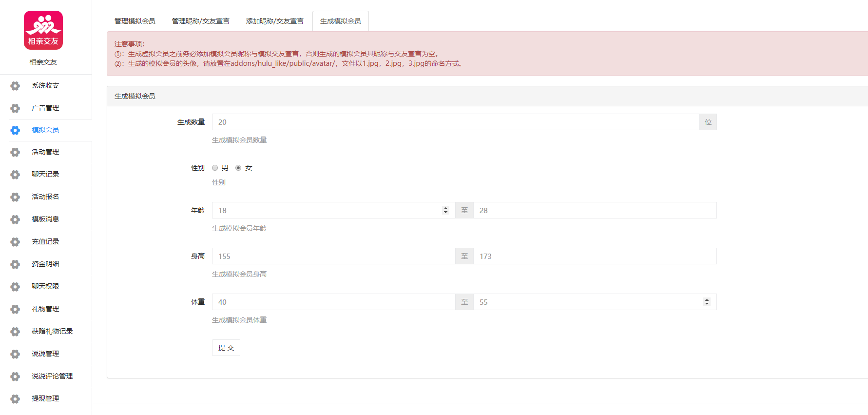
Task: Click 至 separator in 年龄 row
Action: (464, 210)
